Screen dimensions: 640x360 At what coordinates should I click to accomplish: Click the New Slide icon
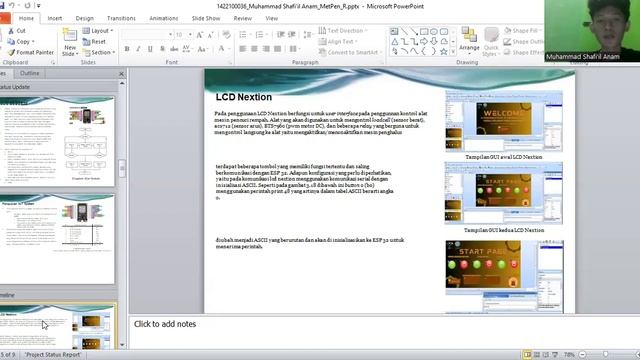(69, 36)
